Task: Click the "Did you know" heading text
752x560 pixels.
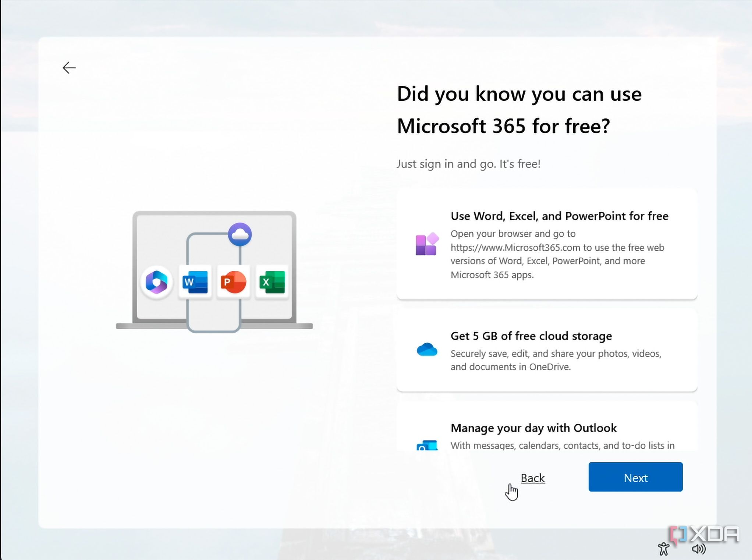Action: [x=519, y=110]
